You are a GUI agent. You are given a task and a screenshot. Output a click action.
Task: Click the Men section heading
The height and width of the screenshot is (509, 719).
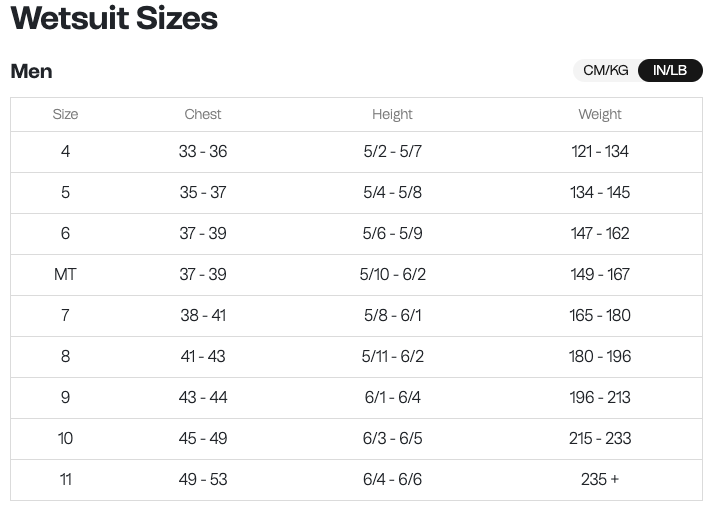[31, 71]
